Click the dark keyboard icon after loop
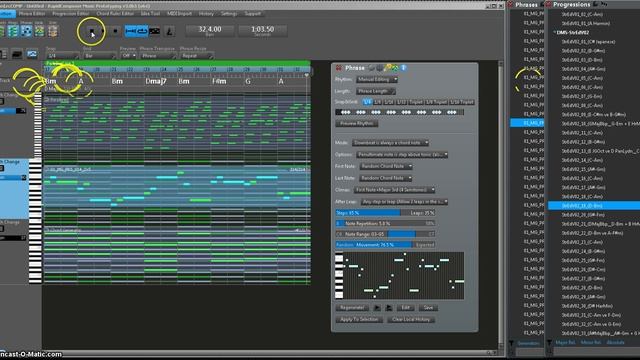640x360 pixels. (x=154, y=31)
